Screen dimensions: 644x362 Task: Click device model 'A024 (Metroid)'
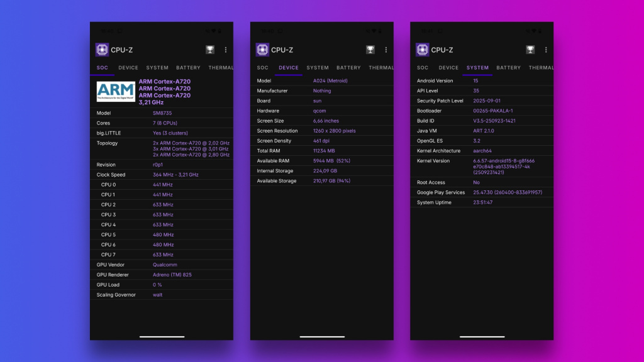point(330,81)
